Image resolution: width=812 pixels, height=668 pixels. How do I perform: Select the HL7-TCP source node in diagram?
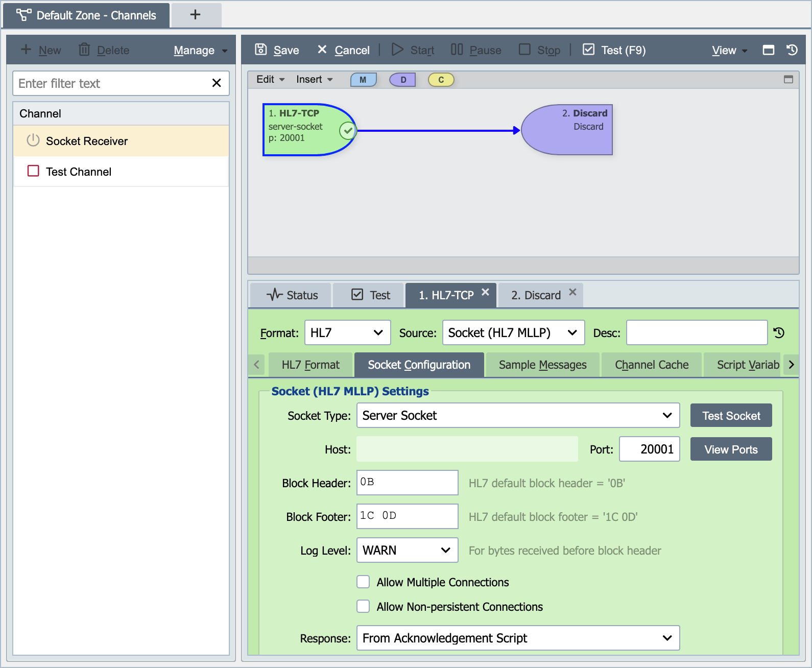308,130
